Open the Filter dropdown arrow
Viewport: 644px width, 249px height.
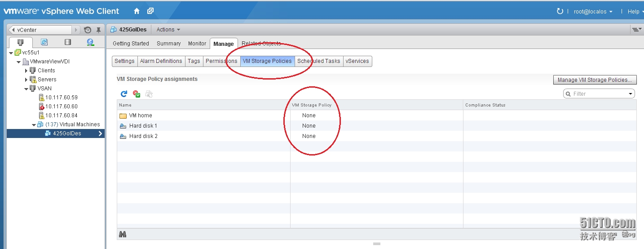click(x=631, y=94)
